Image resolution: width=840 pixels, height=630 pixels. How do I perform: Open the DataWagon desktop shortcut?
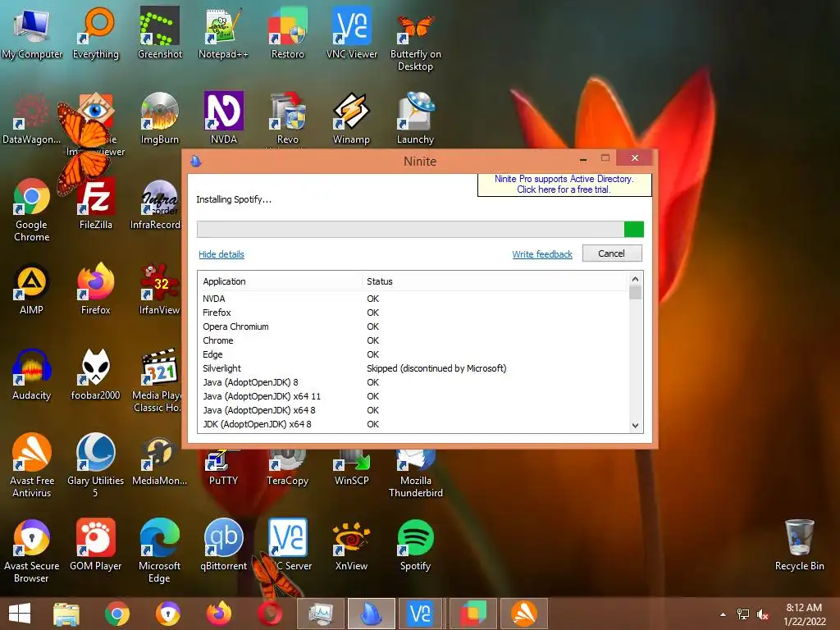(32, 118)
